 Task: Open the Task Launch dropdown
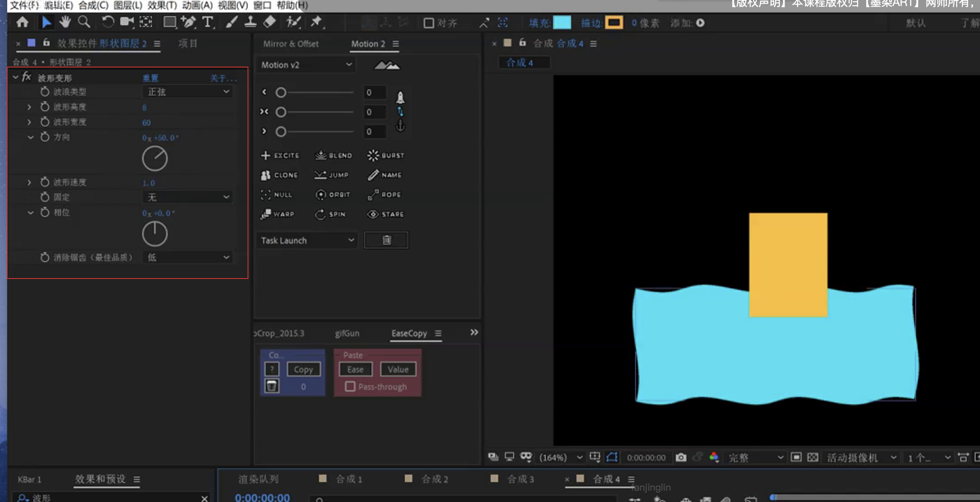pos(307,240)
